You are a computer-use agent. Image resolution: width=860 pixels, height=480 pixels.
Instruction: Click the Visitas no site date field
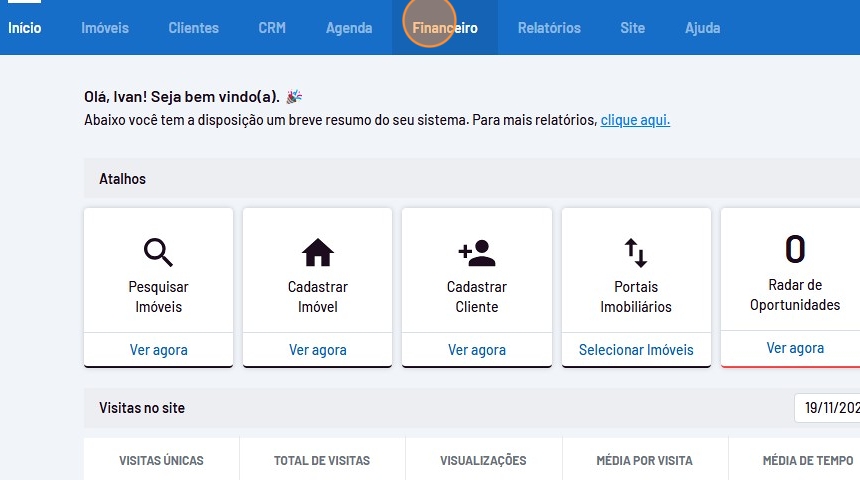click(x=828, y=408)
